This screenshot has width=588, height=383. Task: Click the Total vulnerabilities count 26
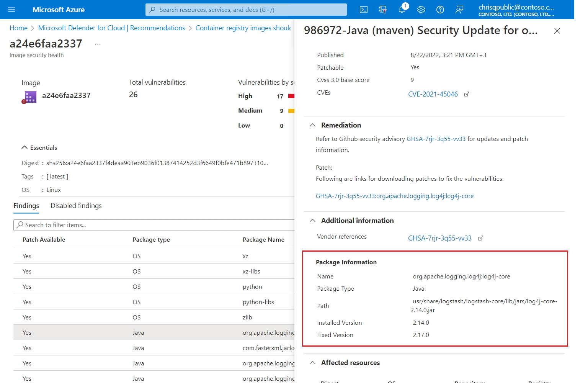tap(133, 95)
